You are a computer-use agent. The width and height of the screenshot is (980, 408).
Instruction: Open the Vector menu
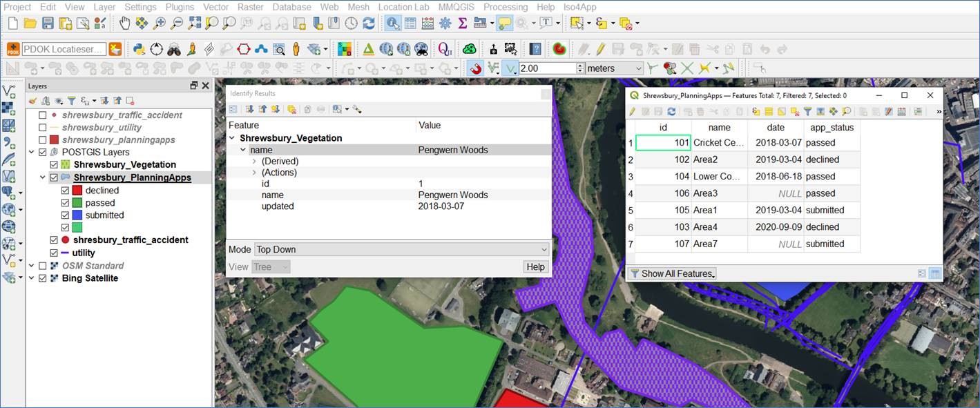(215, 7)
